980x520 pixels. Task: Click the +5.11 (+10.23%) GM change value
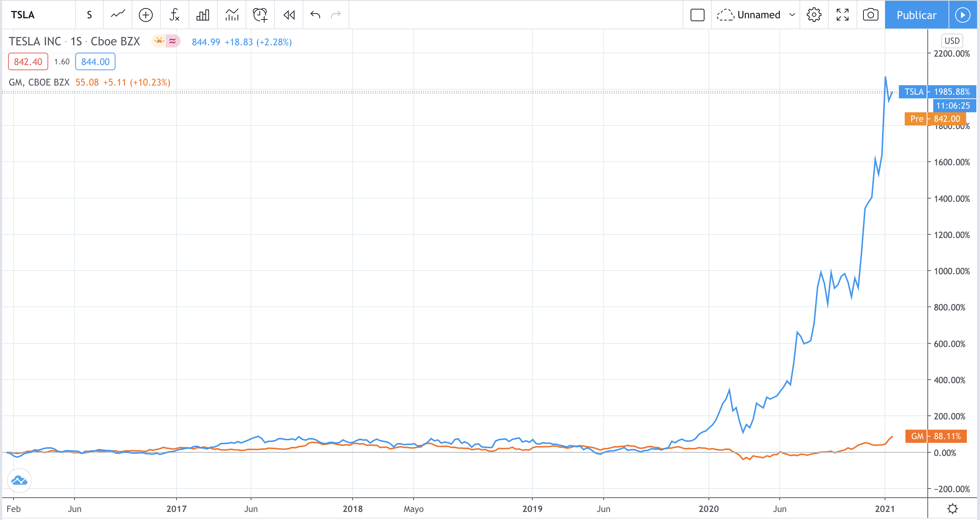(137, 82)
